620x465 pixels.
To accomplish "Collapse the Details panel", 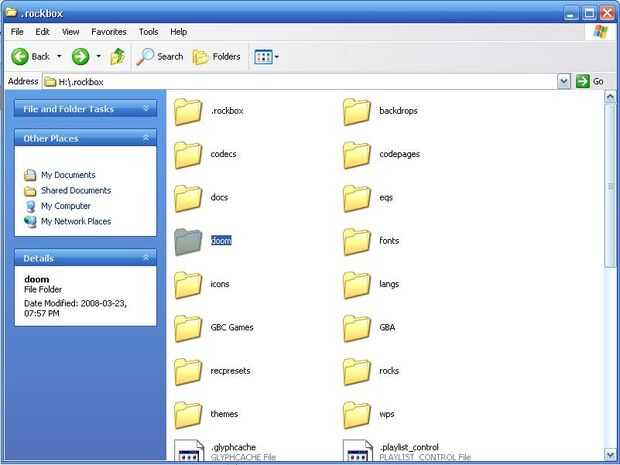I will (146, 258).
